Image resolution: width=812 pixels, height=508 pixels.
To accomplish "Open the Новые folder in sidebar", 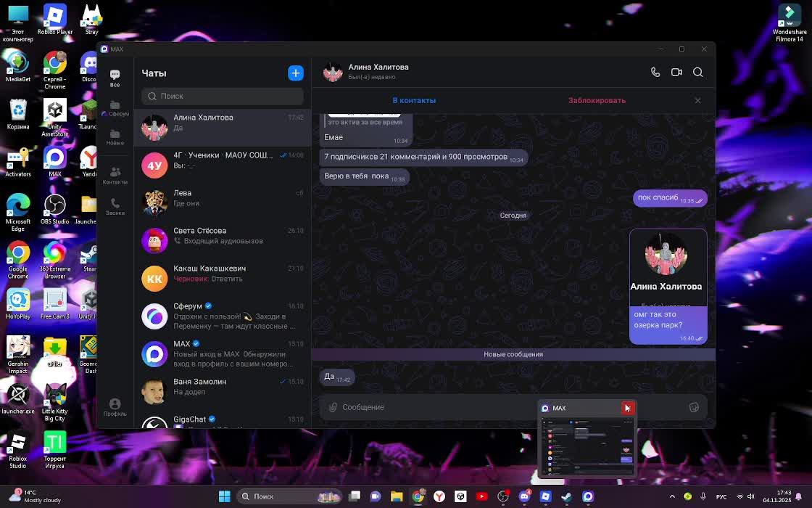I will (115, 138).
